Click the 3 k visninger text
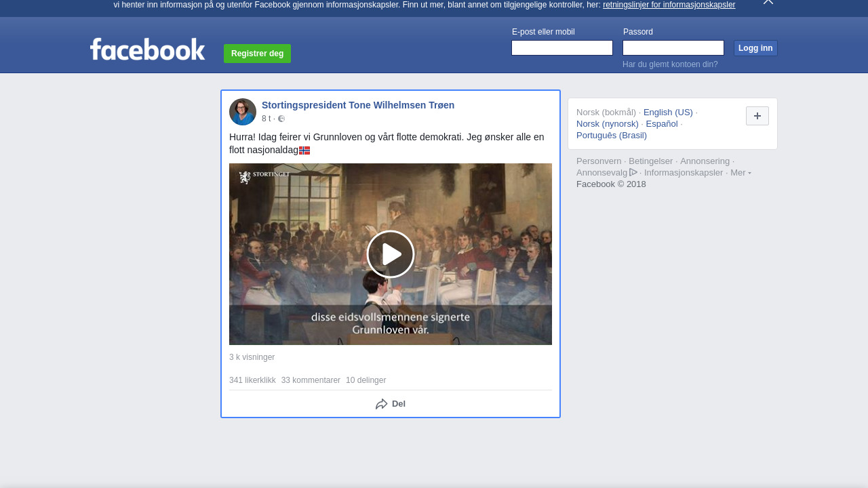Viewport: 868px width, 488px height. click(252, 357)
